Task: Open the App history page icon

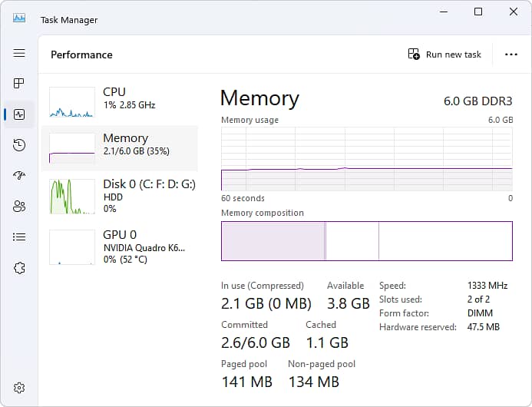Action: 19,145
